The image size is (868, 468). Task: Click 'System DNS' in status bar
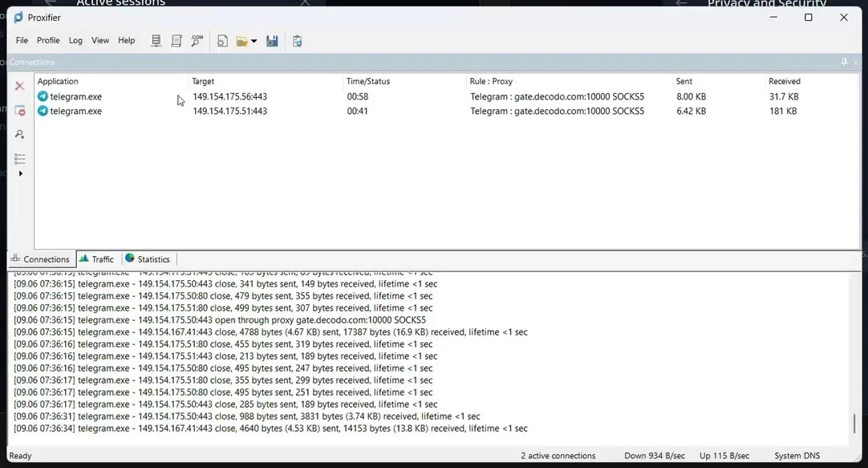pyautogui.click(x=797, y=456)
